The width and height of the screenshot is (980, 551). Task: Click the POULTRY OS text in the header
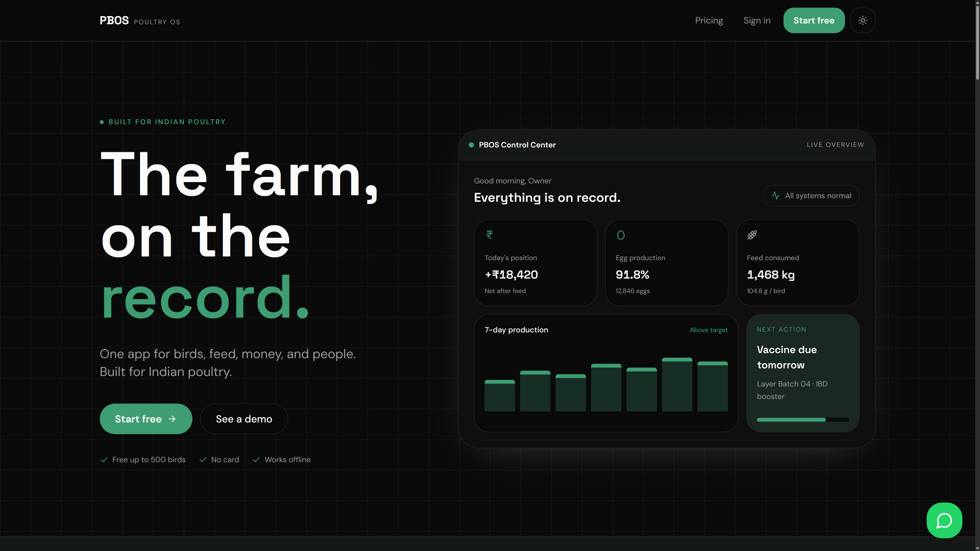click(157, 22)
